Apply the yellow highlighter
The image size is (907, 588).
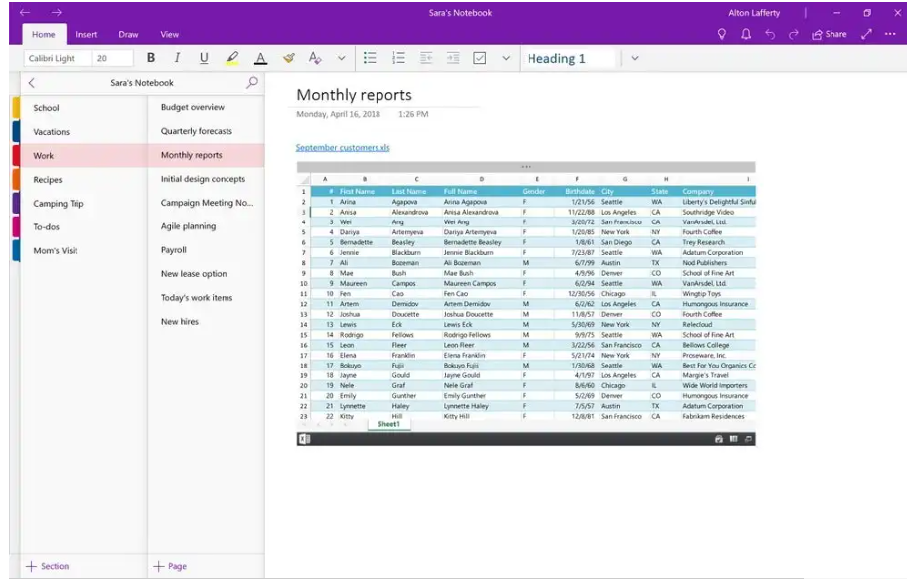click(x=231, y=58)
